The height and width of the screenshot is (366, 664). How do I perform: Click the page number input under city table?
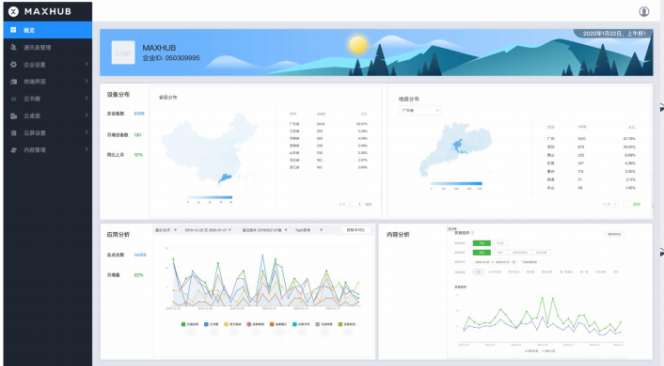(627, 204)
